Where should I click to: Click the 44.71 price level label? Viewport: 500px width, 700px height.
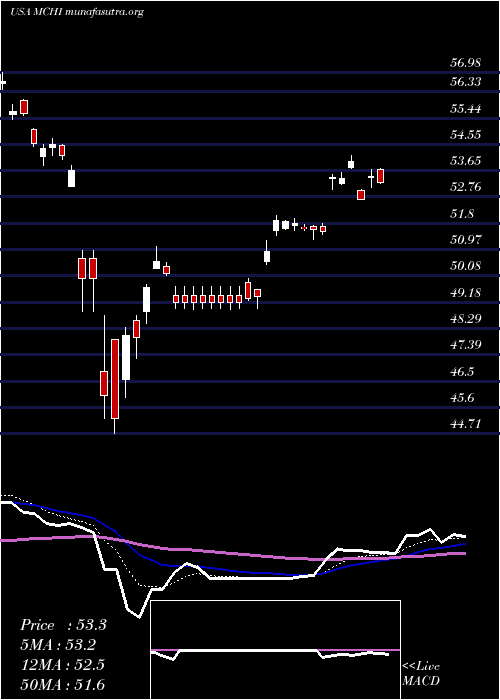pyautogui.click(x=465, y=424)
